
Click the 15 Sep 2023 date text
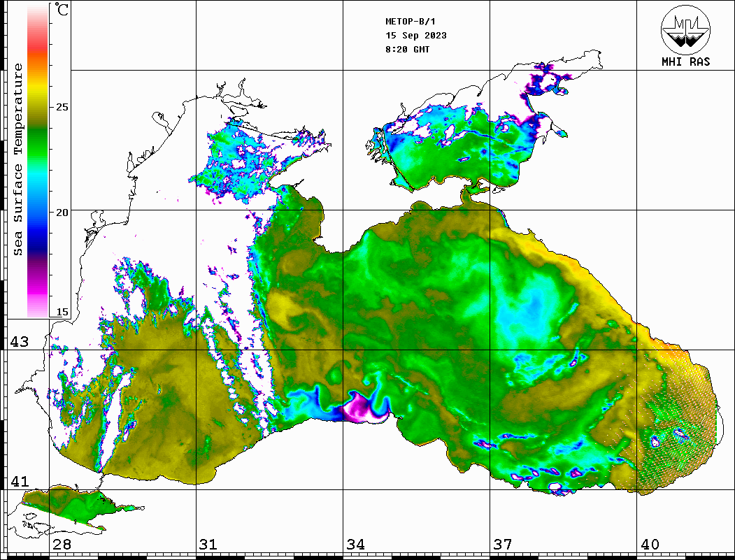[416, 36]
